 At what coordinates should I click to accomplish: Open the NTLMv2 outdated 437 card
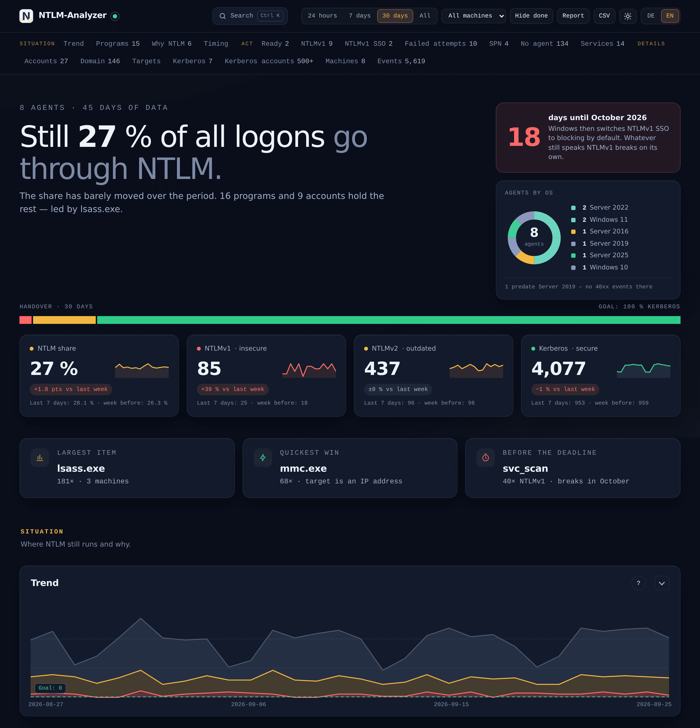(x=433, y=375)
